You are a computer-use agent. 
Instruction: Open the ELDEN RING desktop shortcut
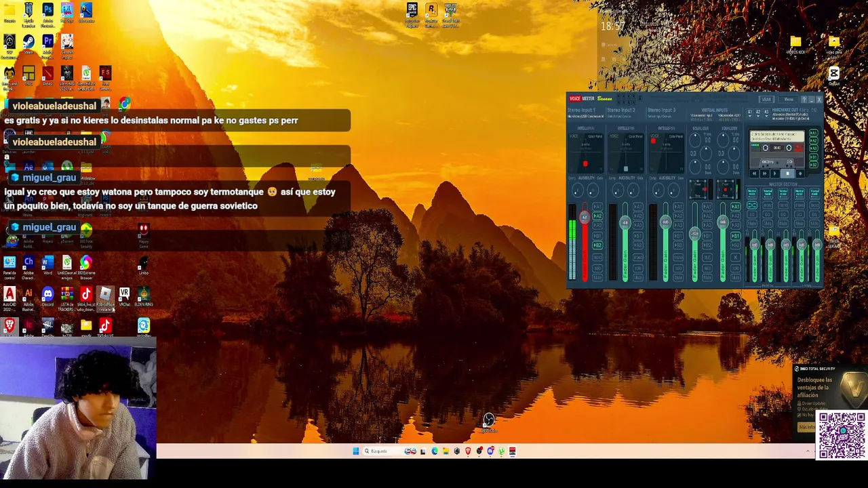click(143, 295)
